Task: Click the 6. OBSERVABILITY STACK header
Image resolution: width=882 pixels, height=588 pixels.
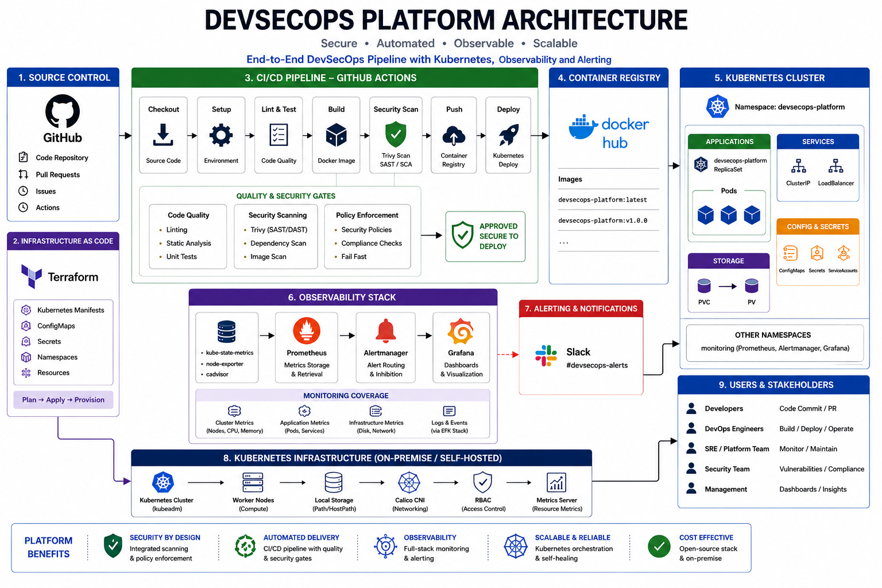Action: pos(343,297)
